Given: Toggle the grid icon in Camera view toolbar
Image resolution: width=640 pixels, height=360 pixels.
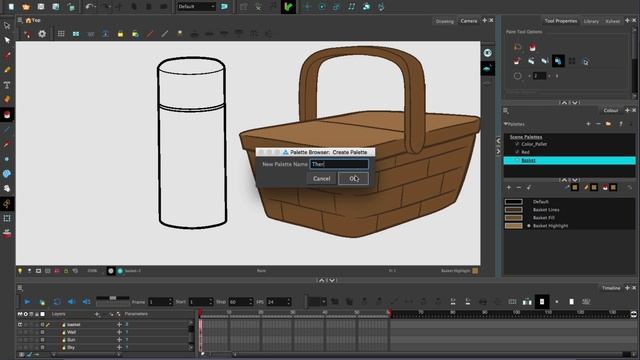Looking at the screenshot, I should tap(61, 34).
